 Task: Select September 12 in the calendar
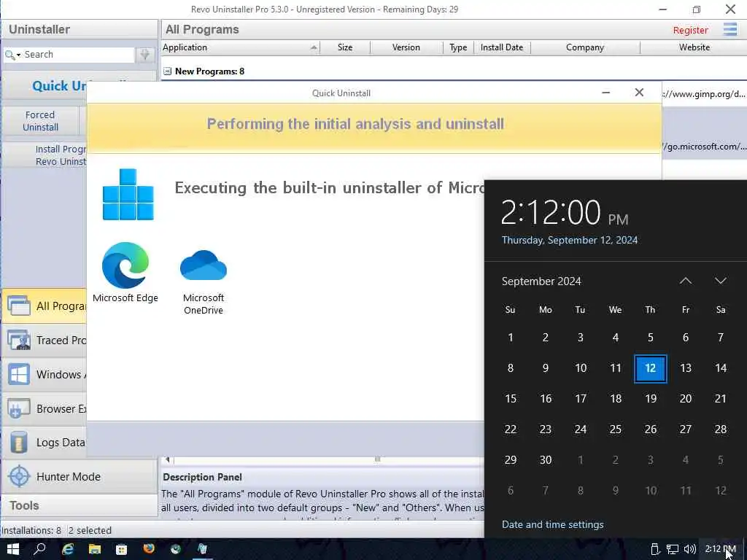650,368
